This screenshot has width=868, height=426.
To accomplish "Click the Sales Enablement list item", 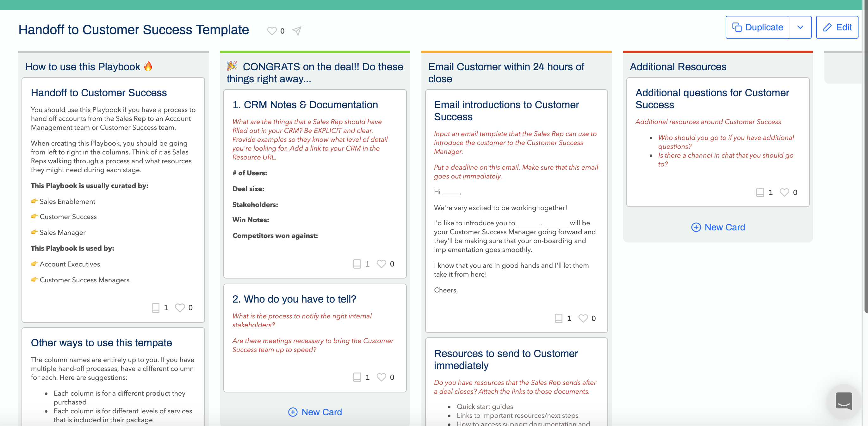I will coord(67,202).
